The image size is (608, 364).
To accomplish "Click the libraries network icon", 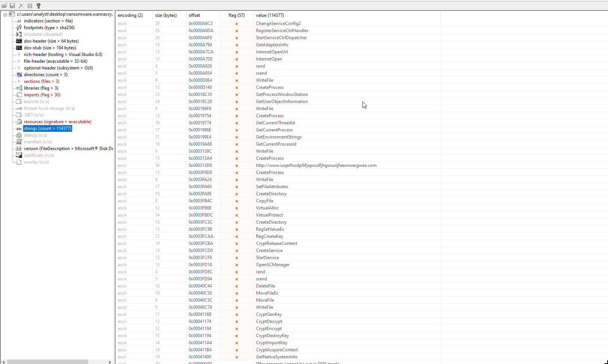I will pos(19,88).
